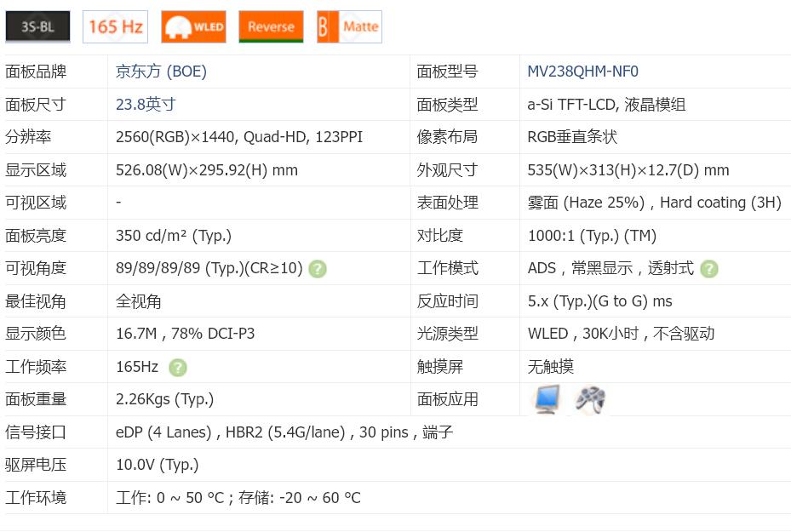Click the 165 Hz refresh rate badge
This screenshot has width=791, height=532.
click(114, 26)
